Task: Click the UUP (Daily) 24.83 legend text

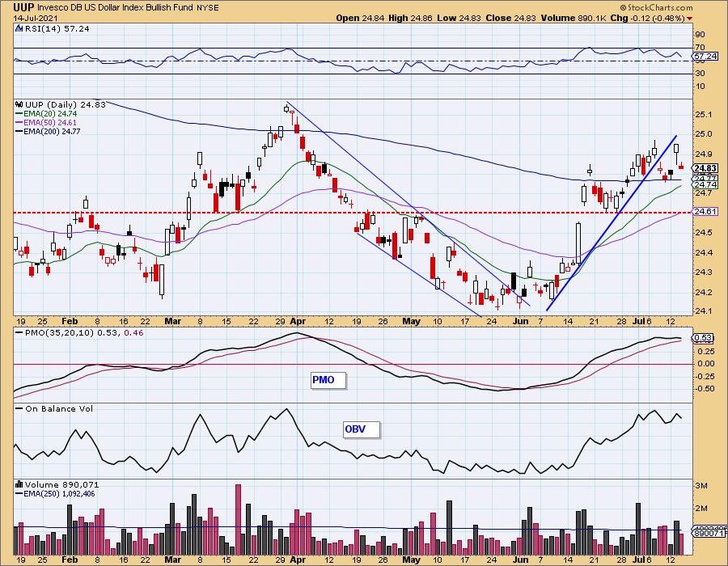Action: pyautogui.click(x=66, y=105)
